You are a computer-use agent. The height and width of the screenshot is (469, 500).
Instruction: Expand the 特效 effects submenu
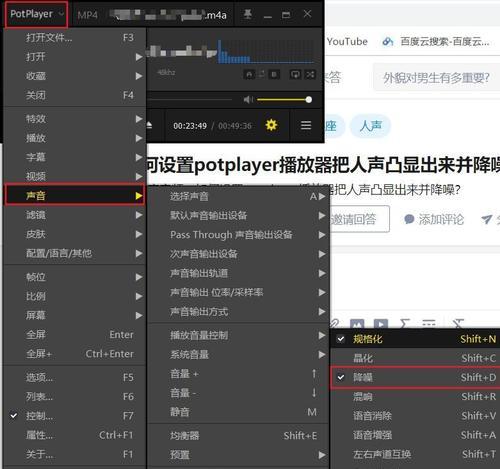coord(75,119)
